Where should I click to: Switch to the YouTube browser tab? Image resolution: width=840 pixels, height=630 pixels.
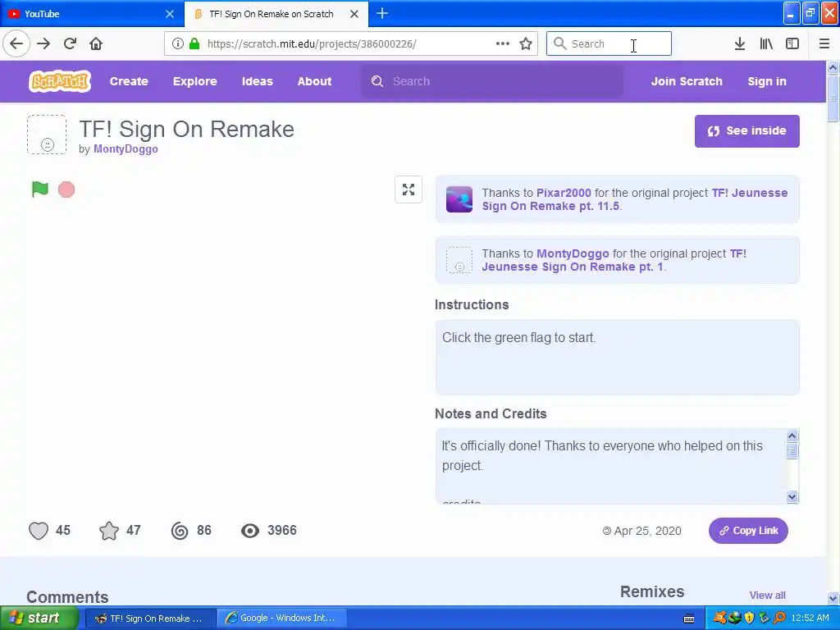coord(91,14)
